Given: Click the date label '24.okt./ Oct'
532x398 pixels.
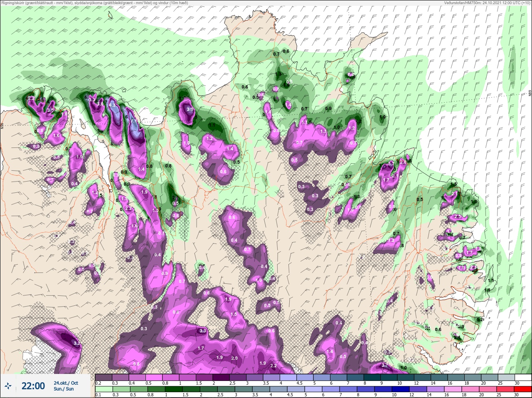Looking at the screenshot, I should pyautogui.click(x=65, y=383).
